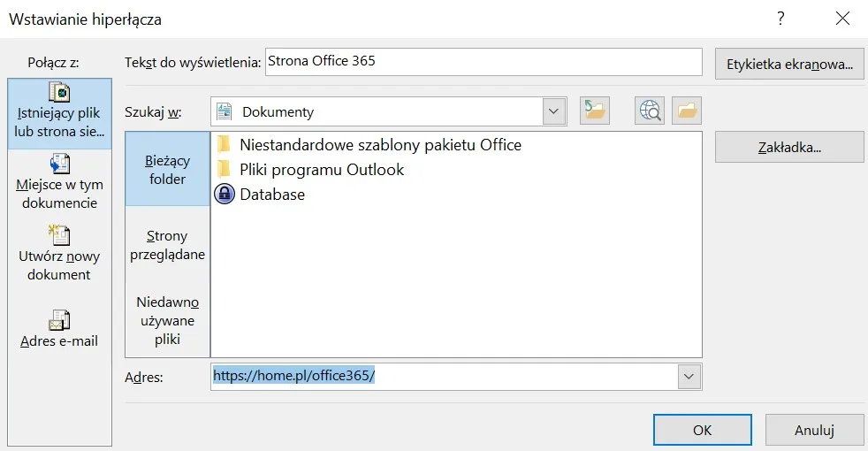Click browse for file folder icon
The image size is (868, 451).
point(687,111)
